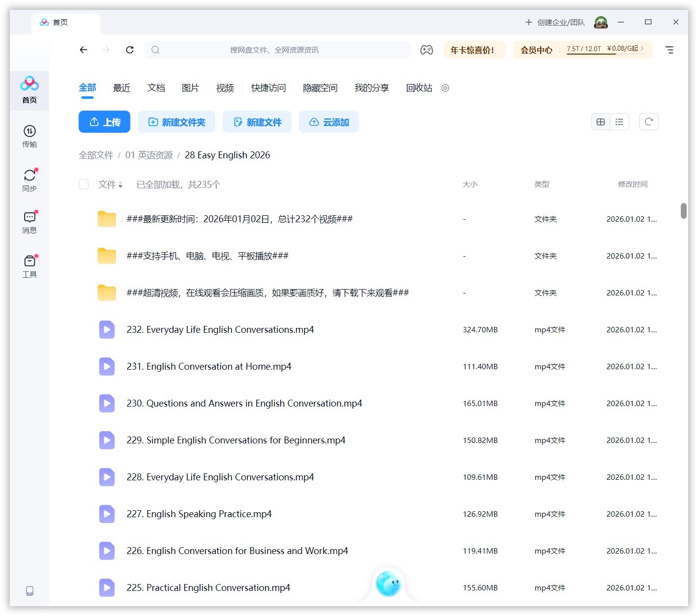Open the hamburger menu at top right
The width and height of the screenshot is (698, 616).
click(x=669, y=50)
